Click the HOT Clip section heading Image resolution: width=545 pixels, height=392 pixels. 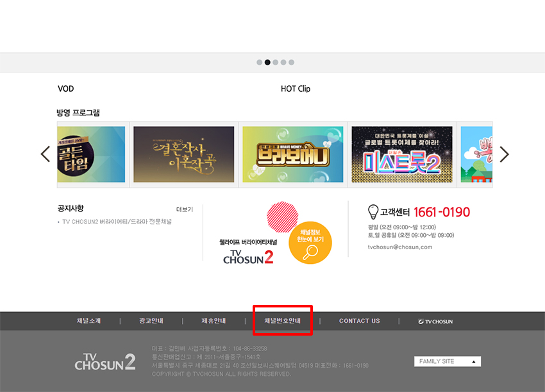click(x=296, y=88)
